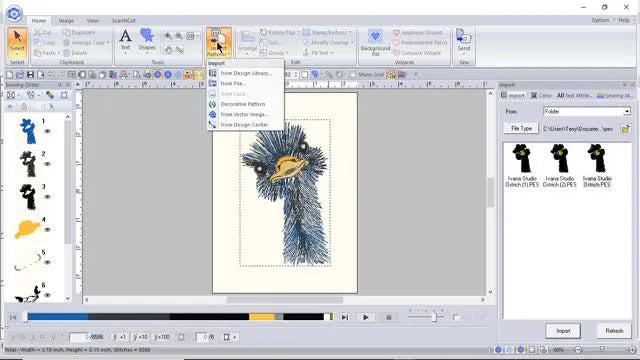Choose the Shapes tool
The width and height of the screenshot is (640, 360).
click(x=147, y=41)
